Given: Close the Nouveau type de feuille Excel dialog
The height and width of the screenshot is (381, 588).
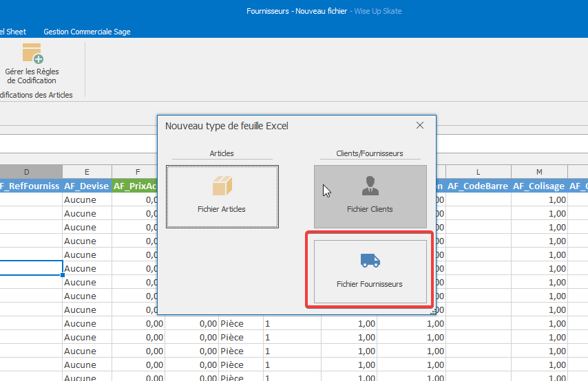Looking at the screenshot, I should click(x=420, y=125).
